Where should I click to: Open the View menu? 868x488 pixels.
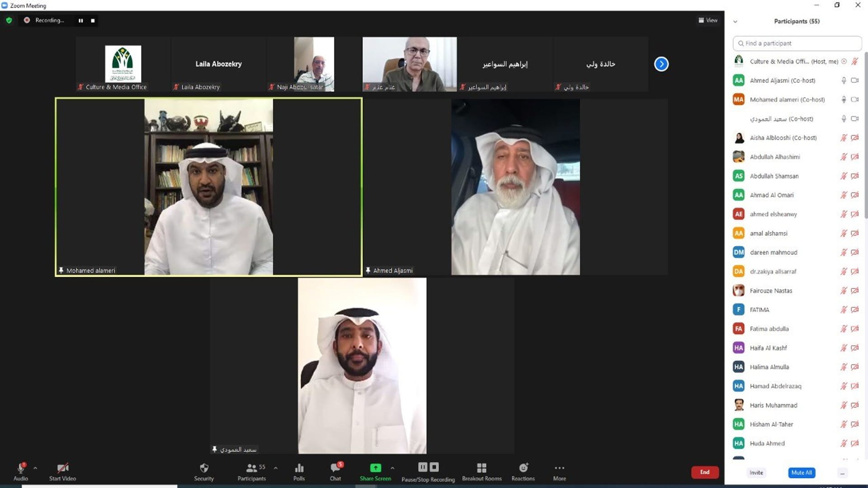click(708, 20)
